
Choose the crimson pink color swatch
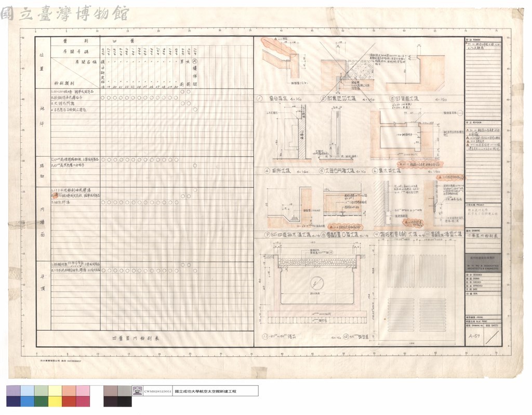(x=83, y=401)
